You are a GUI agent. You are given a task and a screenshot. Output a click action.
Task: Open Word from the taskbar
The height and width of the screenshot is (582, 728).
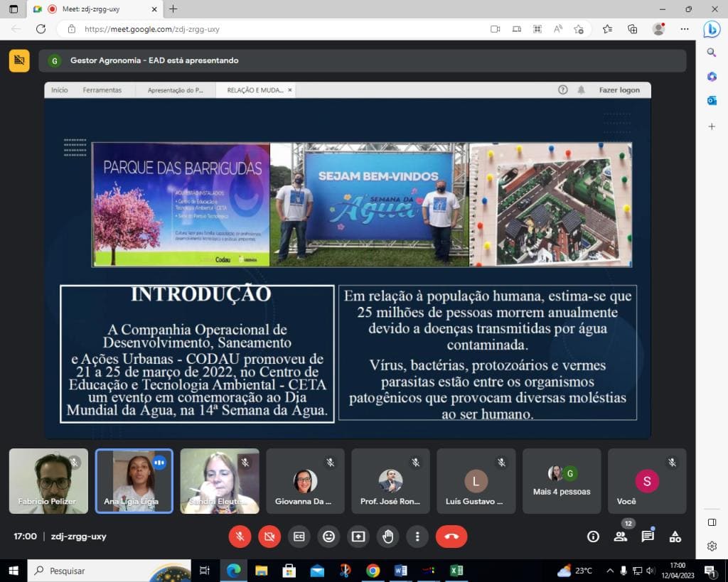tap(400, 571)
